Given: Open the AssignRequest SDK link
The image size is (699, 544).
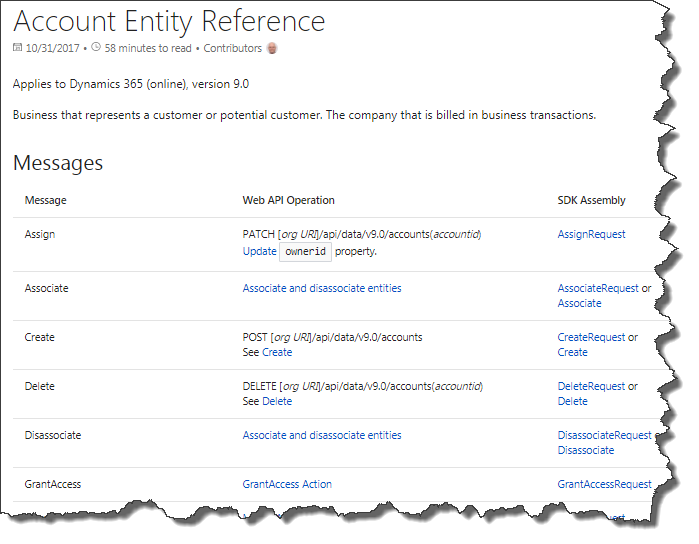Looking at the screenshot, I should (591, 234).
